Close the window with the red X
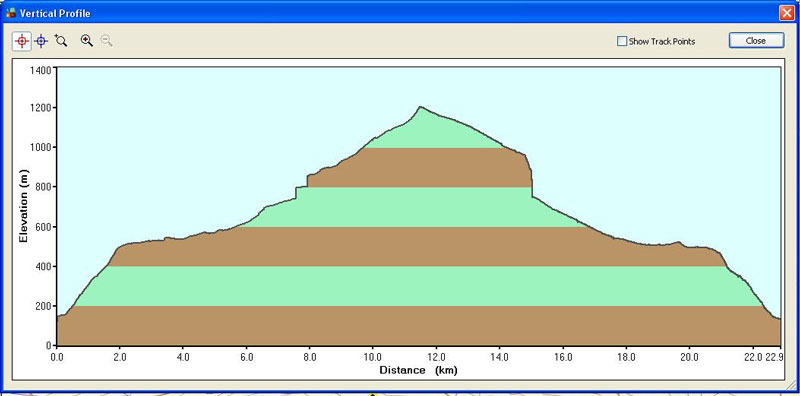The image size is (800, 396). (786, 13)
